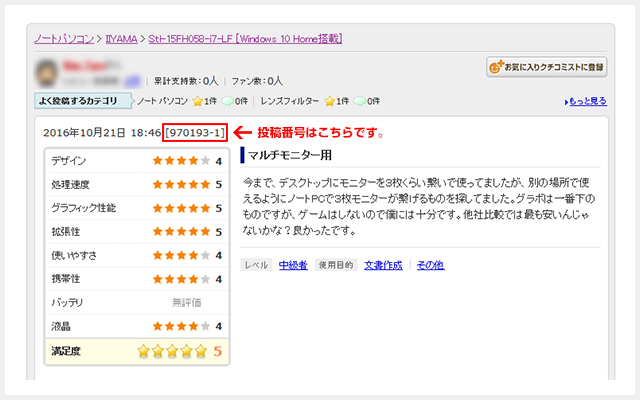640x400 pixels.
Task: Click the comment bubble beside ノートパソコン
Action: [x=227, y=101]
